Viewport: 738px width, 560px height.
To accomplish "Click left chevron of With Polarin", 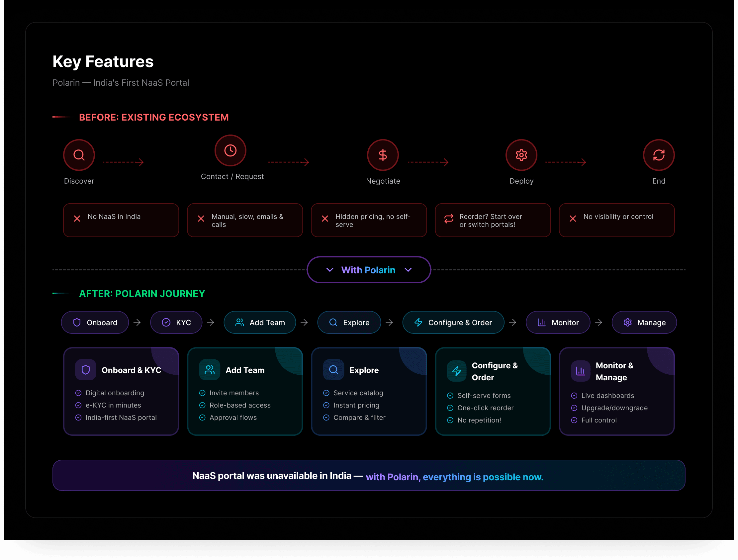I will click(329, 270).
